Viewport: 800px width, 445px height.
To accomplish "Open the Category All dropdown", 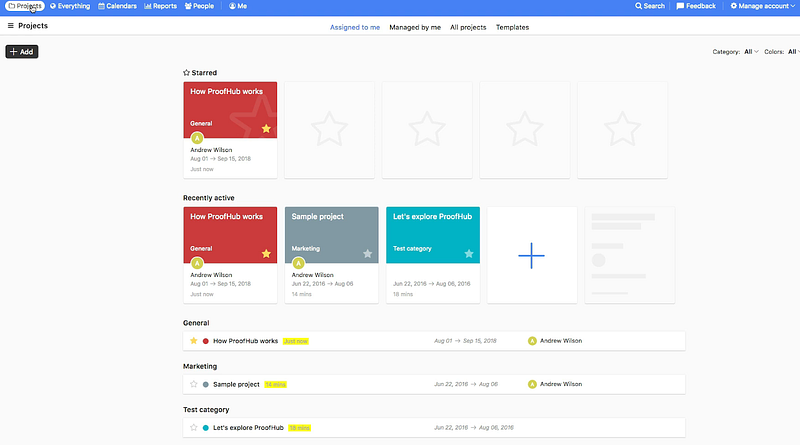I will (751, 52).
